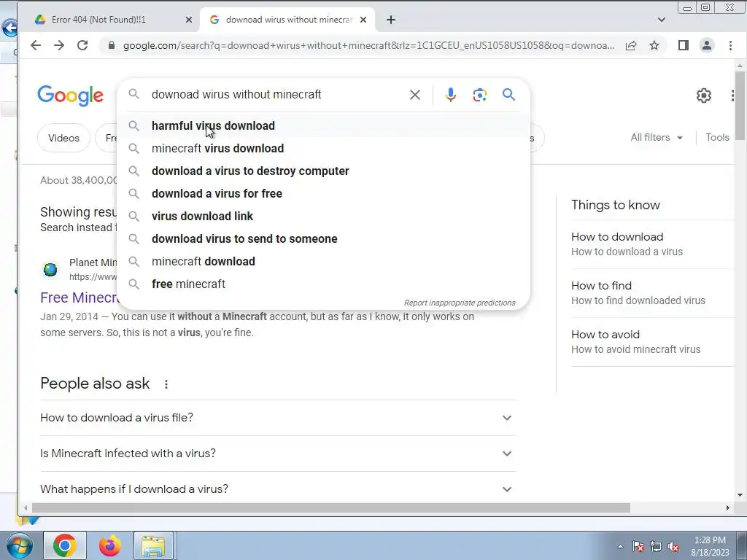Search by image with Google Lens icon

point(480,95)
